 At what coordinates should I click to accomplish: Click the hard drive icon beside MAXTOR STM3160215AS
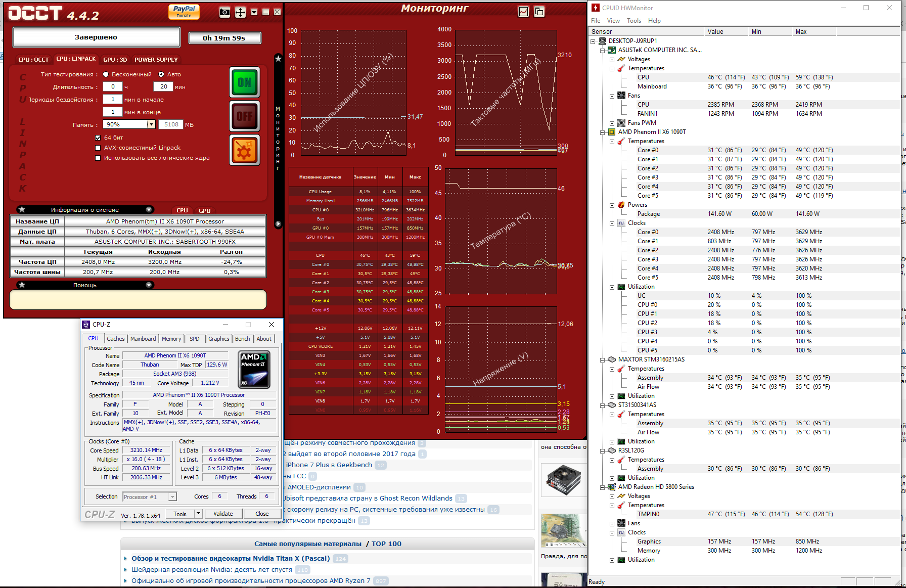(x=612, y=359)
